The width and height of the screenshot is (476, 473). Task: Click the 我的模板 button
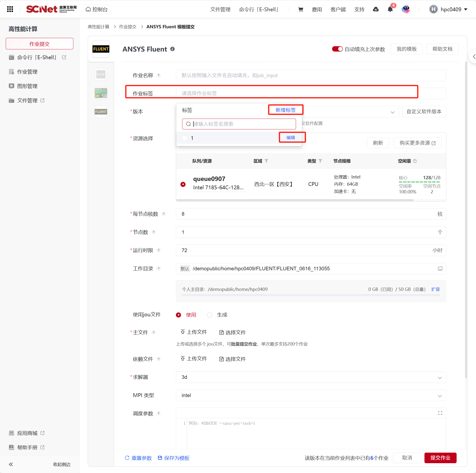[x=406, y=49]
